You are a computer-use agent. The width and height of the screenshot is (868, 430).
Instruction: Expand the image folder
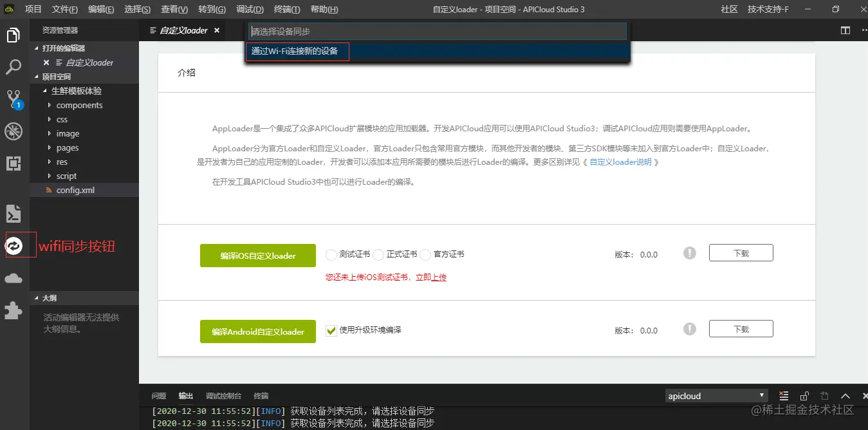click(x=50, y=133)
